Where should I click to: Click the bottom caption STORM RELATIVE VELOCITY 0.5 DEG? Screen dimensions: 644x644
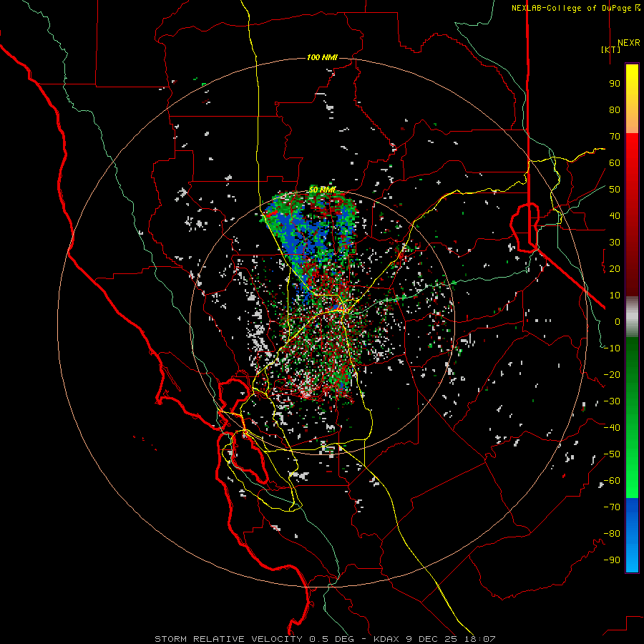click(254, 639)
